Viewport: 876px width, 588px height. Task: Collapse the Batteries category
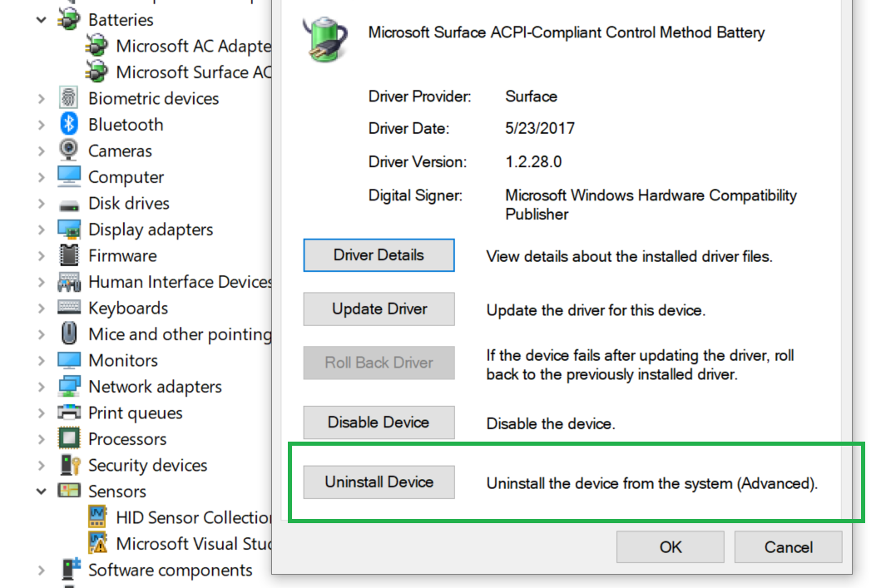42,20
